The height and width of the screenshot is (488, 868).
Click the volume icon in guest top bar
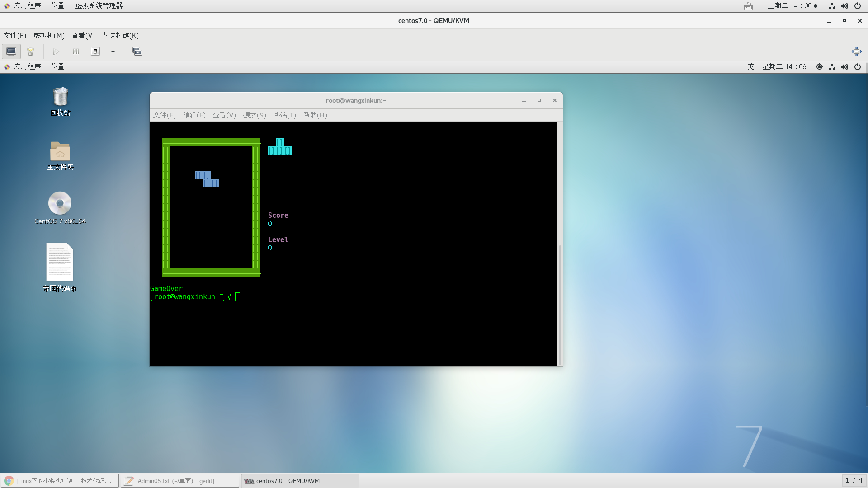844,66
